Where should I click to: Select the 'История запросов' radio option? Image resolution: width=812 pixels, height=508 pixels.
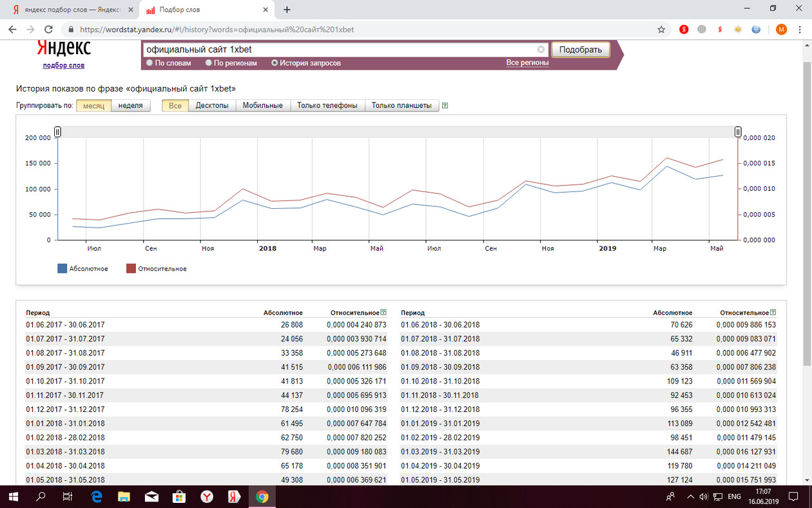[x=275, y=63]
